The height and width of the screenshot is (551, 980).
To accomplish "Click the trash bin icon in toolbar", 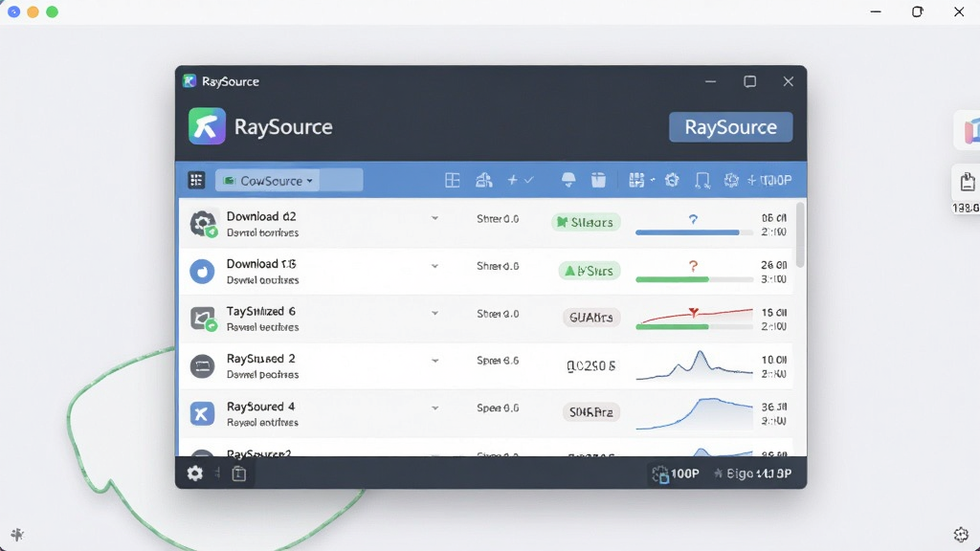I will click(x=598, y=181).
